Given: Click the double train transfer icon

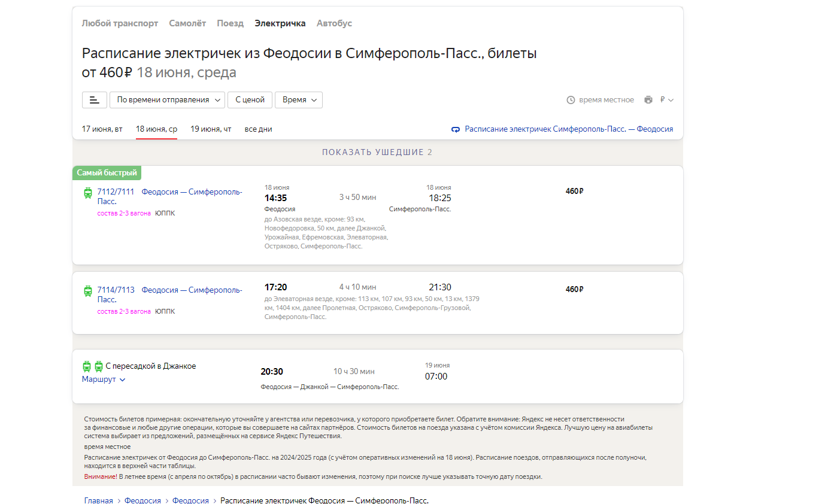Looking at the screenshot, I should pyautogui.click(x=93, y=366).
